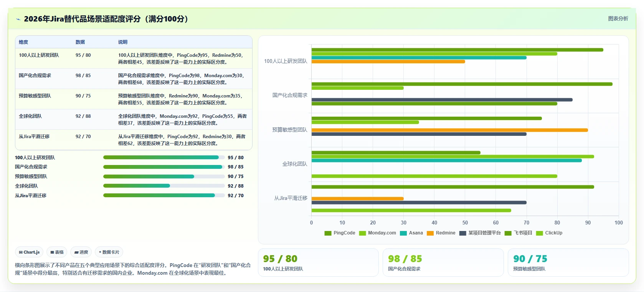Image resolution: width=644 pixels, height=292 pixels.
Task: Click progress list label 预算敏感型团队
Action: pyautogui.click(x=31, y=177)
